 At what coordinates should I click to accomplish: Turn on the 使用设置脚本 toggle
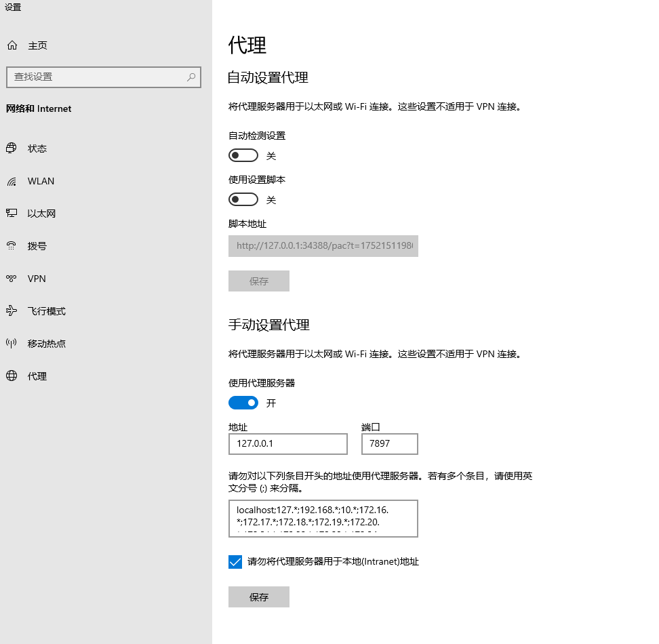point(243,200)
